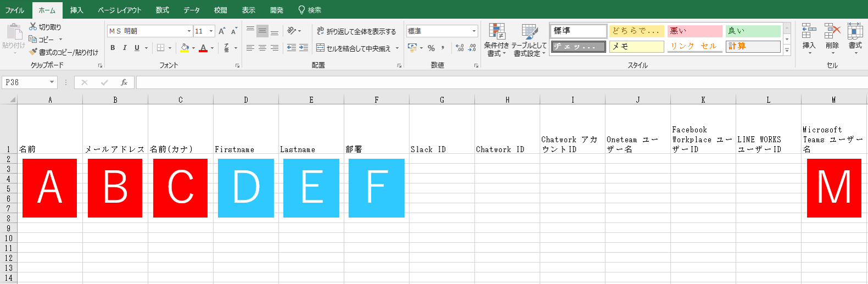The width and height of the screenshot is (868, 284).
Task: Switch to the 表示 tab
Action: pos(248,10)
